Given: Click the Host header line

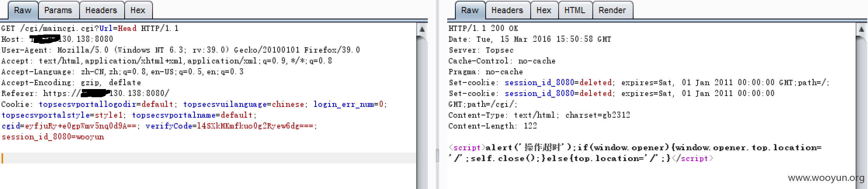Looking at the screenshot, I should 57,39.
